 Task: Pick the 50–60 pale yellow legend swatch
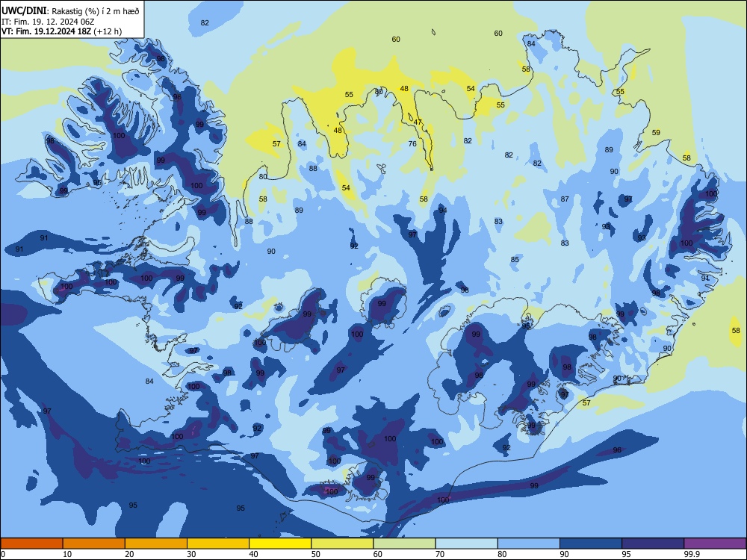tap(342, 544)
